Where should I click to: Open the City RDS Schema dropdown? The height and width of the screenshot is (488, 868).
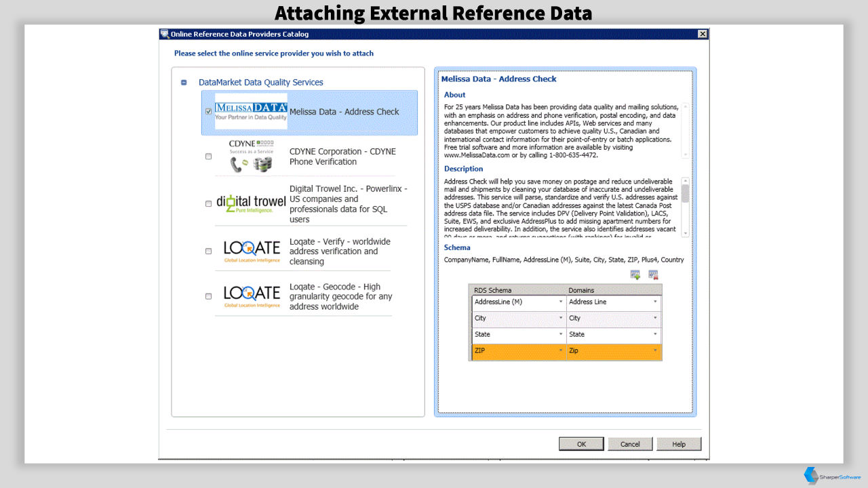click(x=561, y=318)
